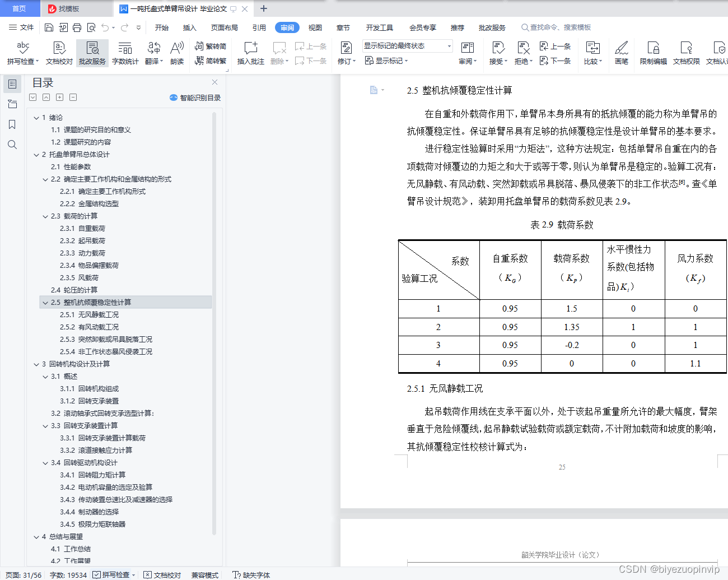
Task: Click 缺失字体 in the status bar
Action: click(x=251, y=575)
